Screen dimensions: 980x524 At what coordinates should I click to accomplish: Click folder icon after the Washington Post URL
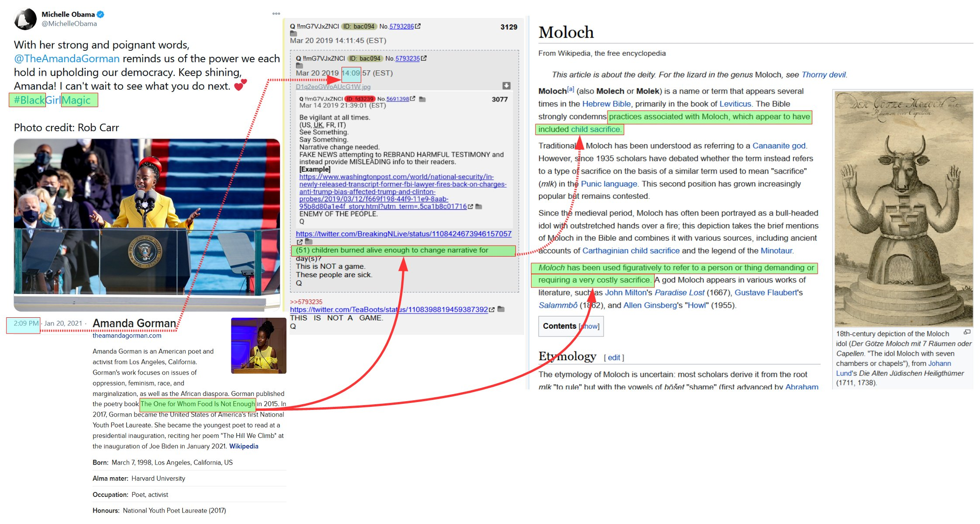click(479, 207)
